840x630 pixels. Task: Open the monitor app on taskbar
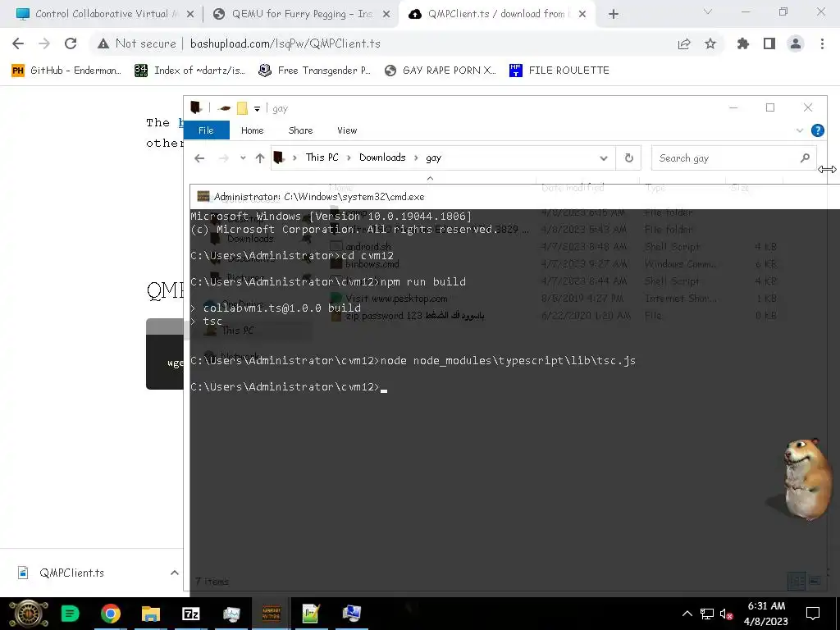pos(231,614)
